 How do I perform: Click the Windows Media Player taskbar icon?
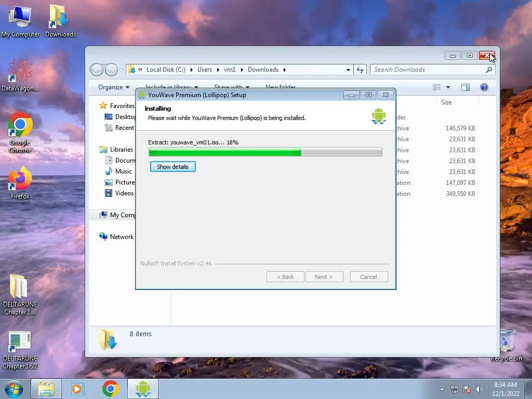(x=77, y=389)
